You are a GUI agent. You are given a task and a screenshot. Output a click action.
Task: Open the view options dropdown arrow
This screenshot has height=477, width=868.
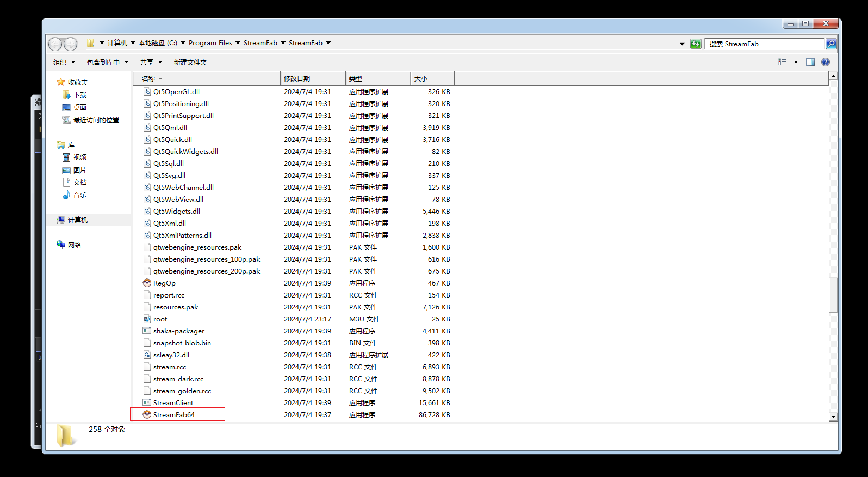pos(796,62)
